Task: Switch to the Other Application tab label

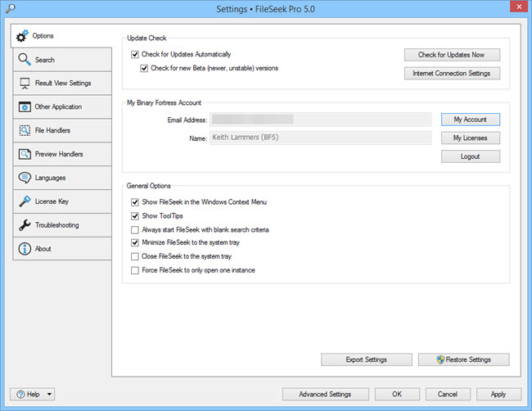Action: click(x=58, y=107)
